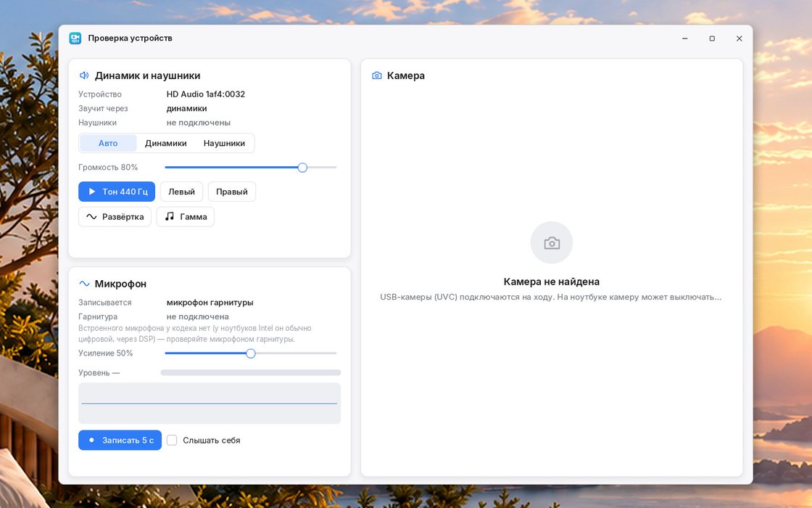
Task: Minimize the Проверка устройств window
Action: click(x=685, y=38)
